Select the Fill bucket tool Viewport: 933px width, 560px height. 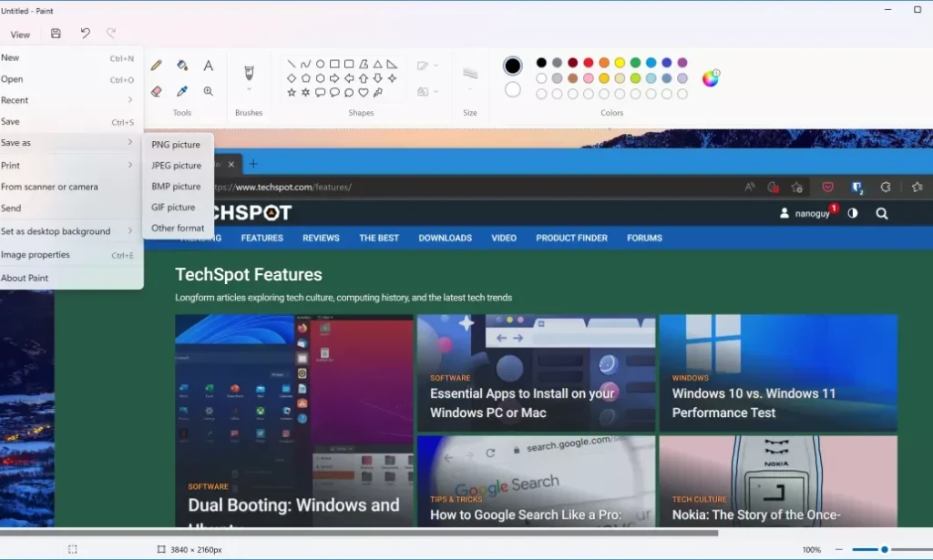(x=182, y=66)
